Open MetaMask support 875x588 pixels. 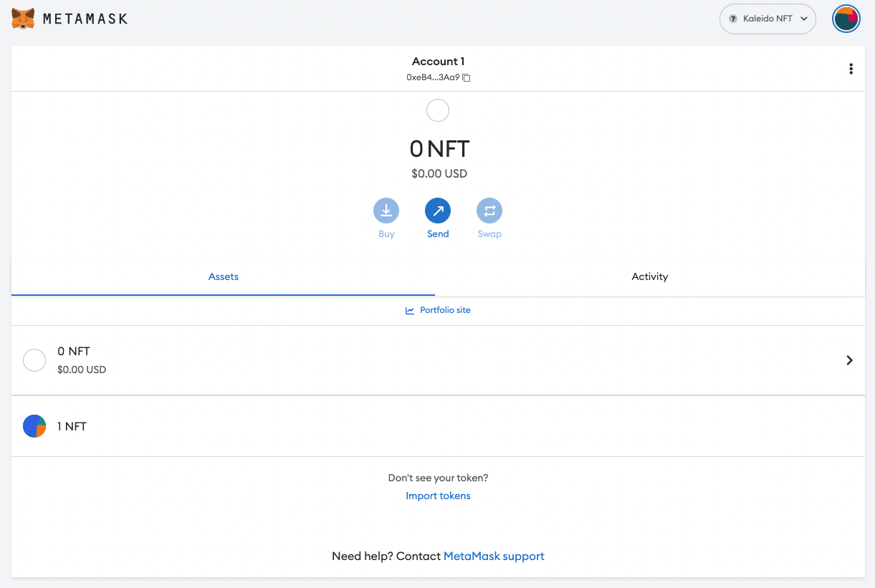[493, 556]
